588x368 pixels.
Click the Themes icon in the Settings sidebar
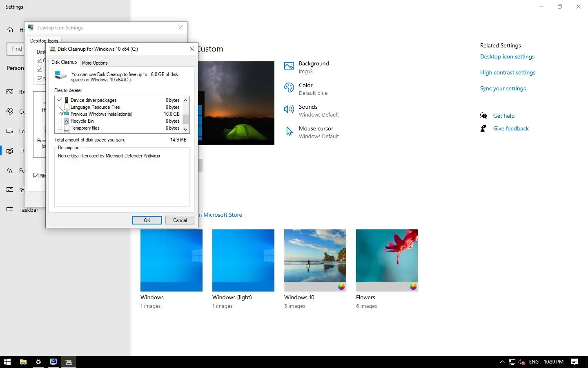tap(10, 151)
